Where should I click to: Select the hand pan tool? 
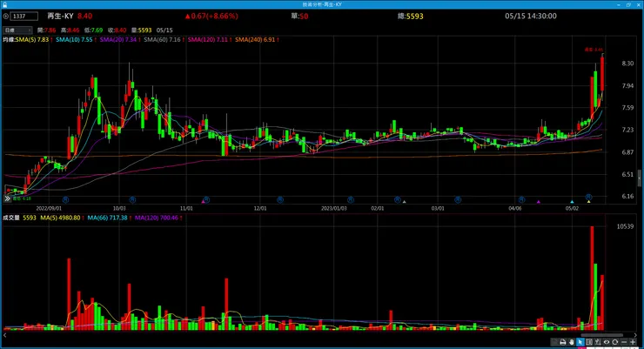coord(571,342)
